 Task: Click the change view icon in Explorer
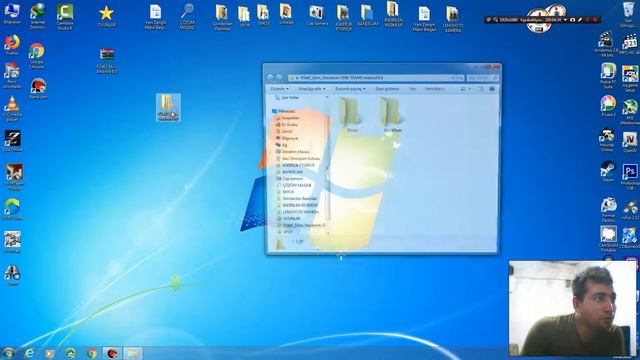click(463, 89)
